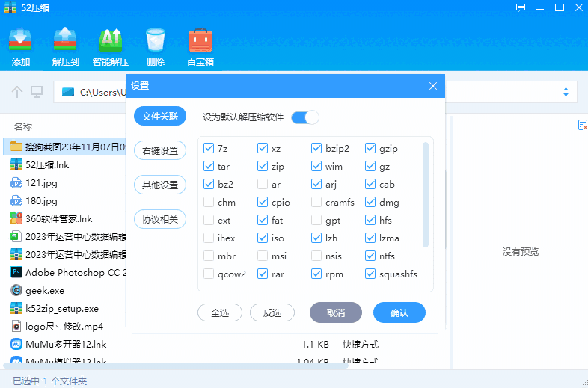
Task: Click the file-format list scrollbar
Action: click(x=426, y=194)
